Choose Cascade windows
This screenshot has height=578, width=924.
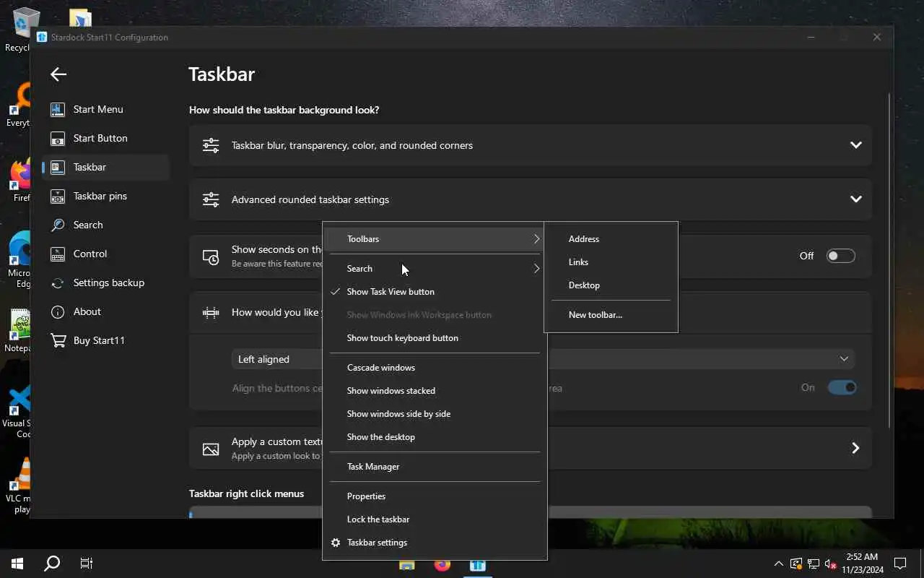point(435,368)
